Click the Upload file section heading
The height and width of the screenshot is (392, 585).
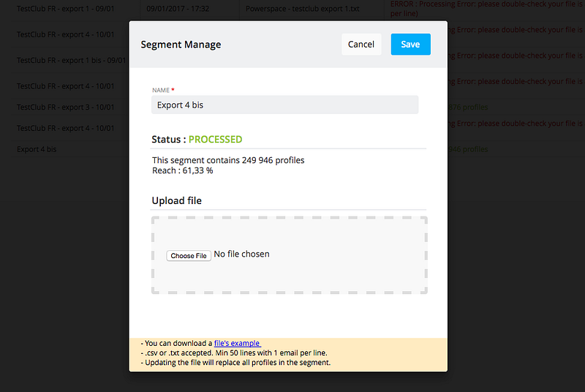coord(176,200)
